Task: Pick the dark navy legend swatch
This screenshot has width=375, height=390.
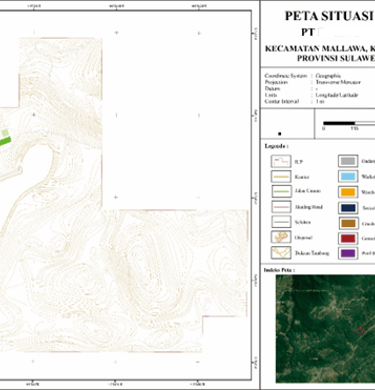Action: 348,208
